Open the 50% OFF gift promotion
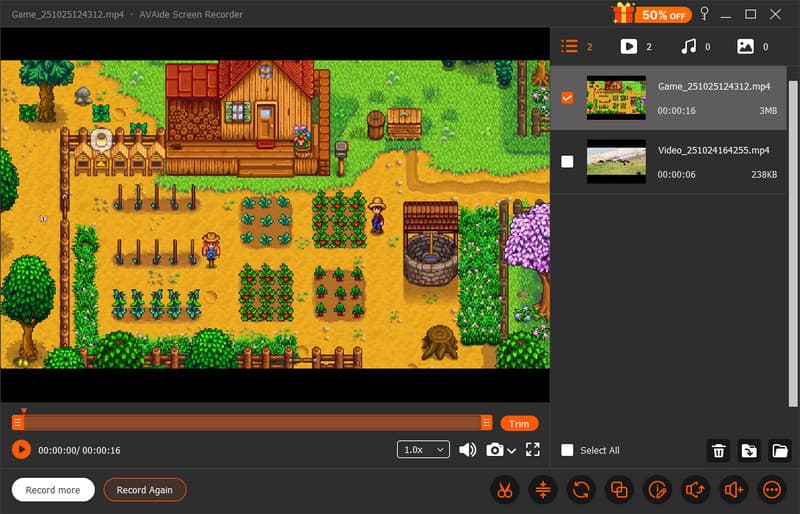800x514 pixels. click(x=652, y=14)
